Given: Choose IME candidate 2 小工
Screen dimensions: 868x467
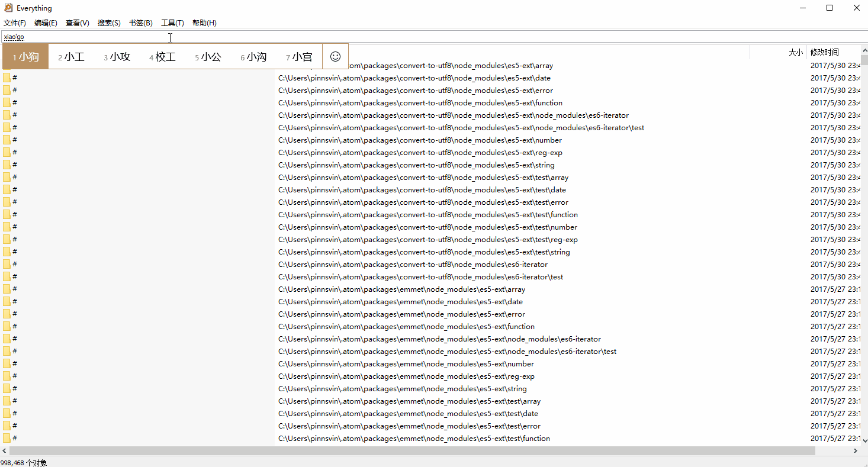Looking at the screenshot, I should coord(71,57).
